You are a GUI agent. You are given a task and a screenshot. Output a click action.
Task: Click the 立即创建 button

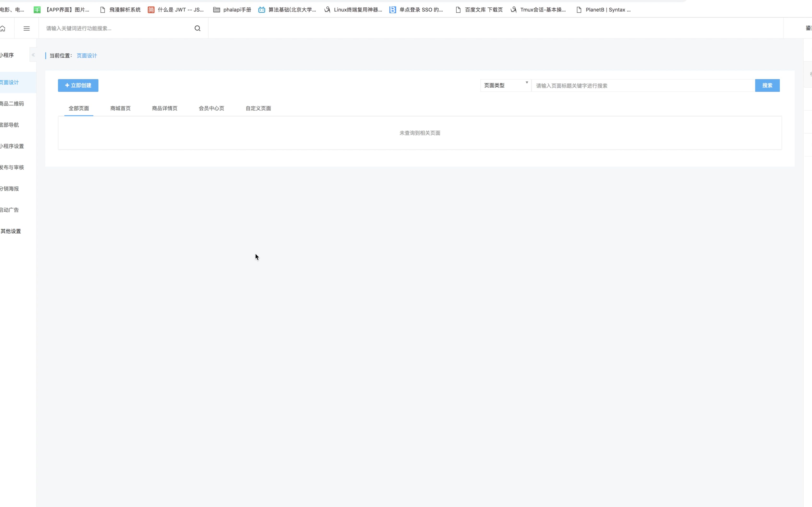[78, 86]
